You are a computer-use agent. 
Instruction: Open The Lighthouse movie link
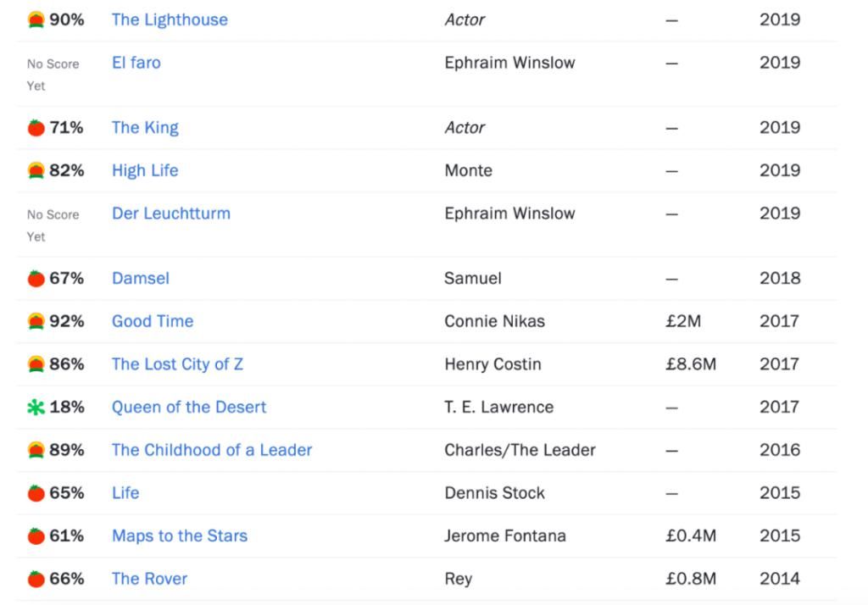[170, 19]
